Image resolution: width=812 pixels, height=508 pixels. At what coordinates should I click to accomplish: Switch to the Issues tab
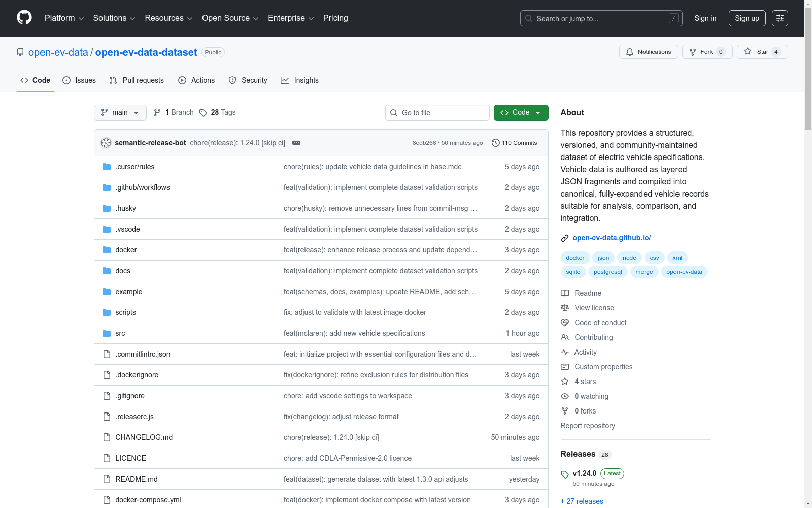click(x=79, y=80)
